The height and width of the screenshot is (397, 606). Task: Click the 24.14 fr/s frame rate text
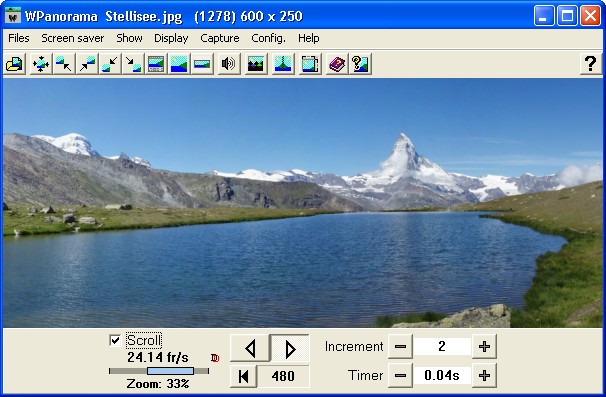[158, 358]
